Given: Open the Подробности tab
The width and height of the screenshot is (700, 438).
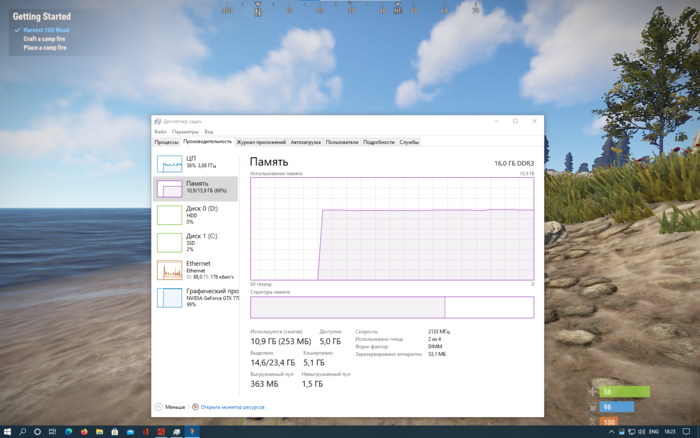Looking at the screenshot, I should point(379,142).
